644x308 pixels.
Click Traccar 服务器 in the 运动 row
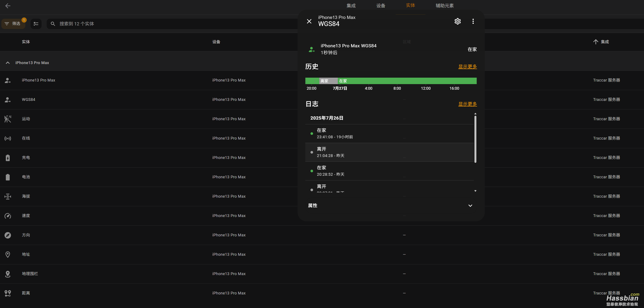(x=607, y=119)
